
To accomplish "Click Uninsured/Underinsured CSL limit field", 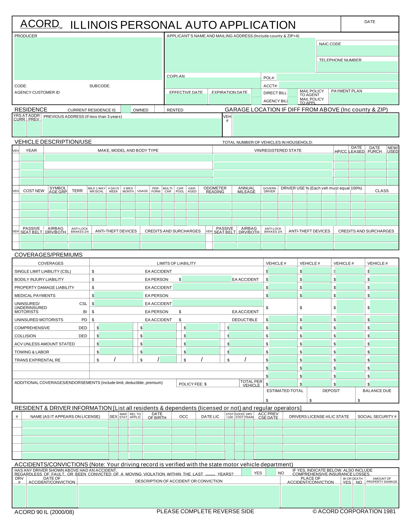I will point(119,303).
